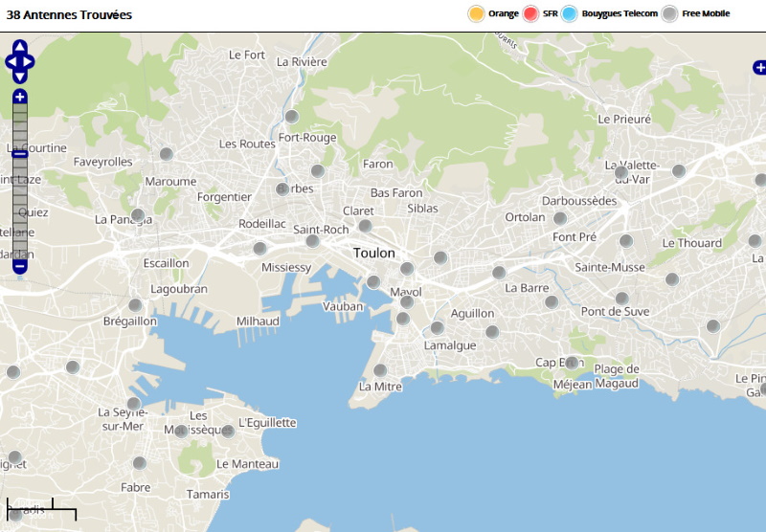This screenshot has height=532, width=766.
Task: Select the antenna marker near Saint-Roch
Action: pyautogui.click(x=312, y=240)
